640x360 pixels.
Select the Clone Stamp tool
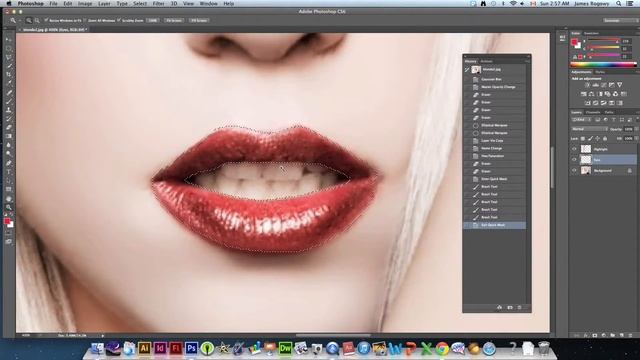(x=9, y=110)
